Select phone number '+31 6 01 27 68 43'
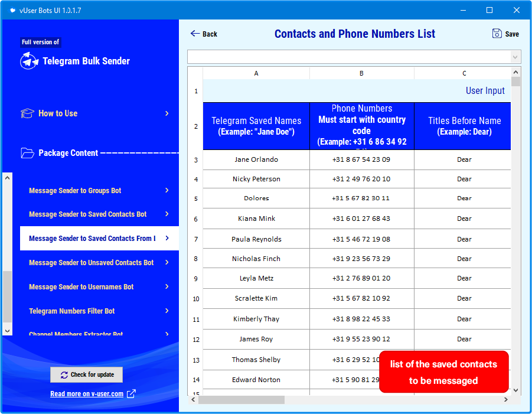The image size is (532, 414). (362, 219)
